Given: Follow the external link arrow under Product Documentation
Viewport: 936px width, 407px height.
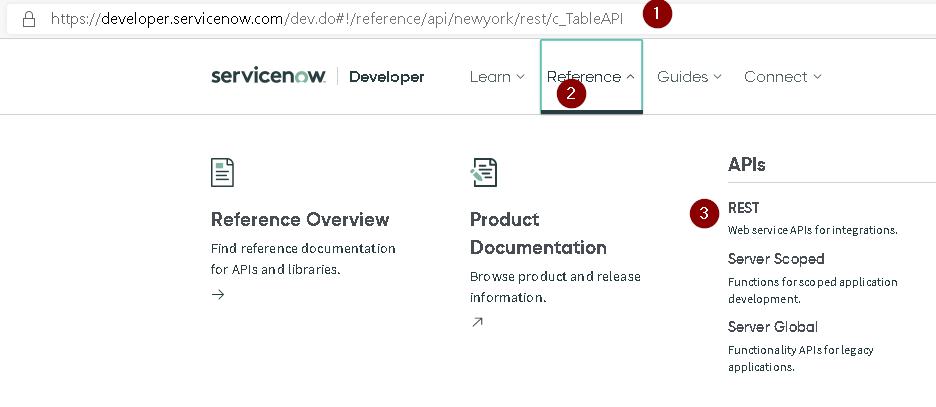Looking at the screenshot, I should coord(477,322).
